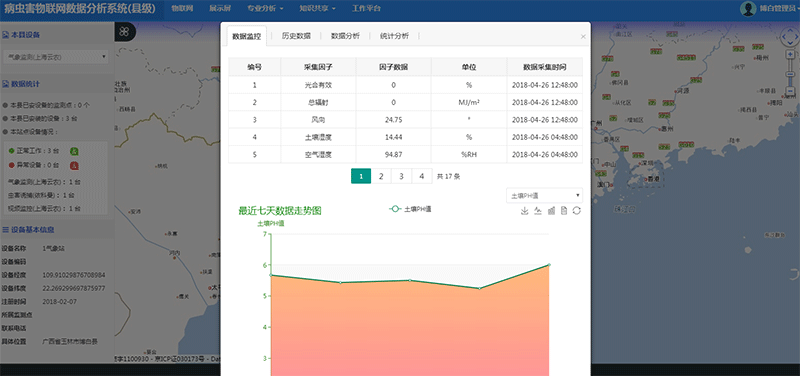Open the 气象监测(上海云农) device dropdown
Viewport: 800px width, 376px height.
tap(56, 57)
